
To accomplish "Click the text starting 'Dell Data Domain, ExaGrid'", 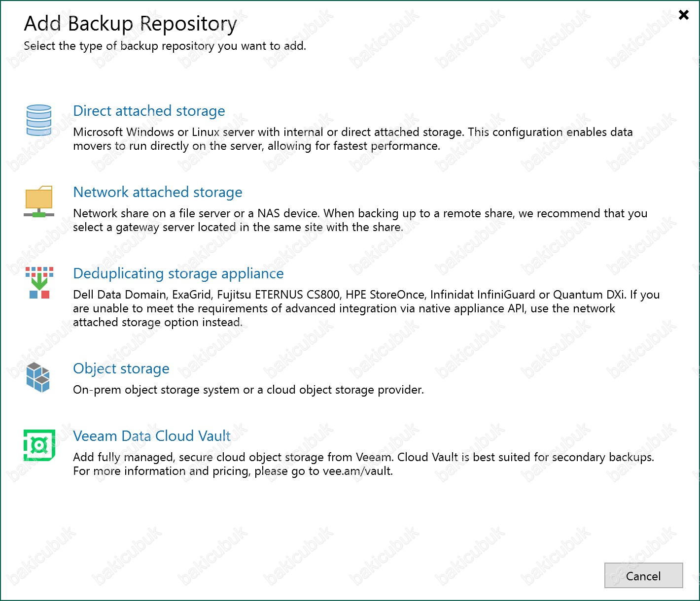I will 366,308.
